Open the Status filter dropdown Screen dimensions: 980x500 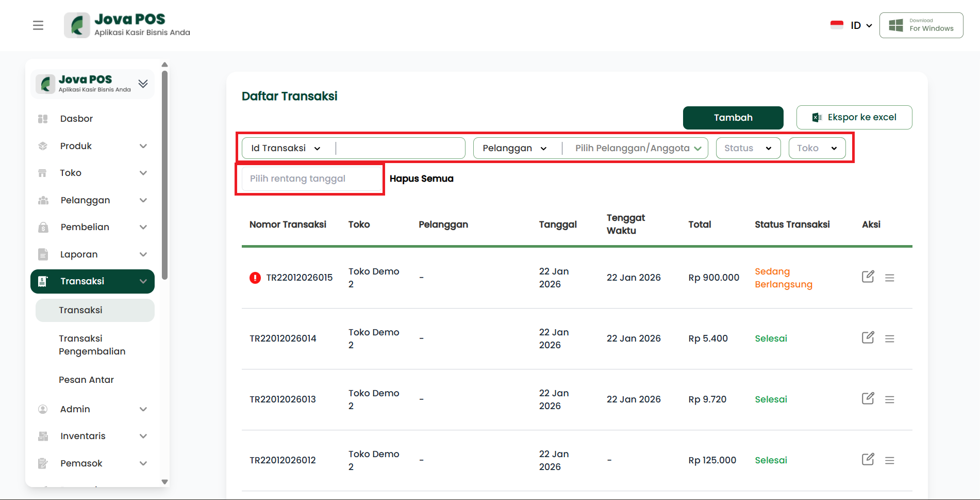coord(748,149)
